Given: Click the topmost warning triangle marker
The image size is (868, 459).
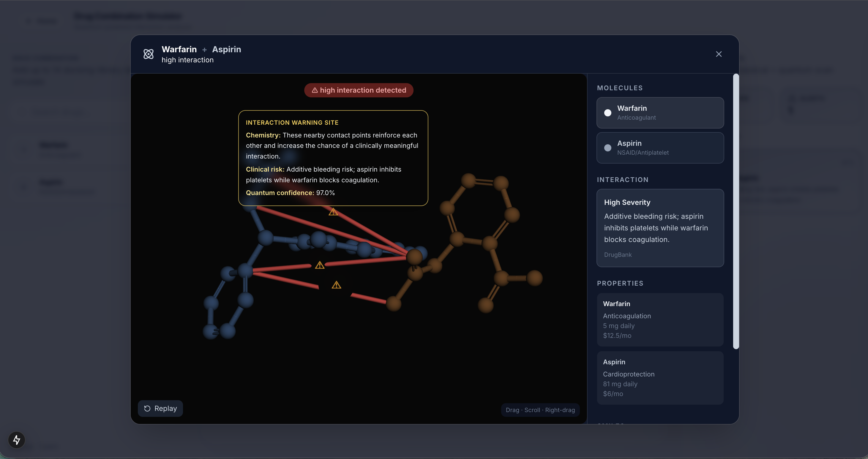Looking at the screenshot, I should 333,212.
